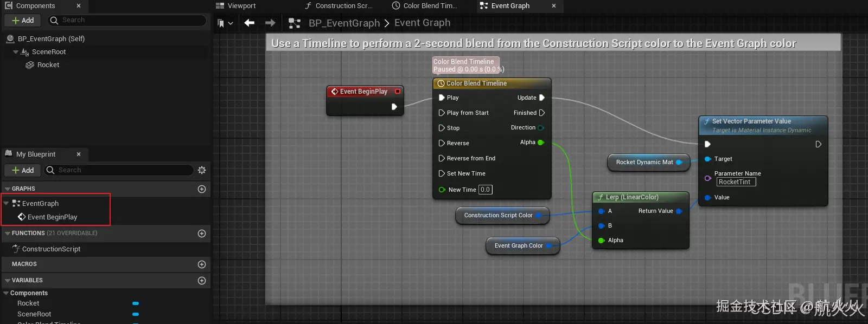Click the Components search field
The image size is (868, 324).
pos(127,20)
